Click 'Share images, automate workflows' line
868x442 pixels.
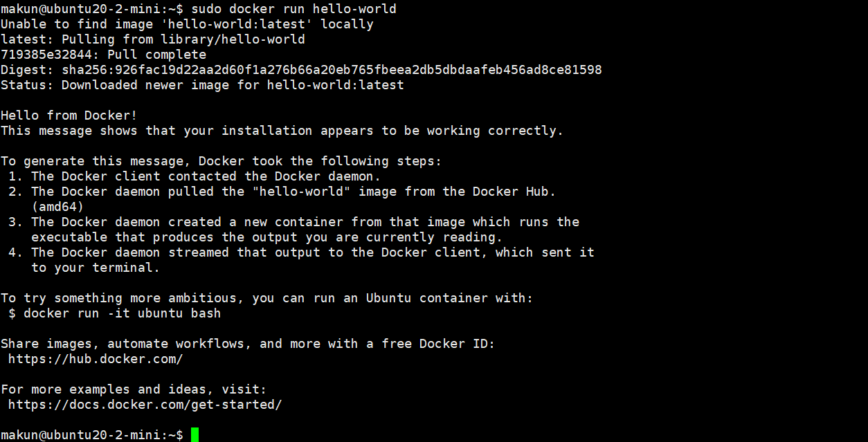point(248,344)
